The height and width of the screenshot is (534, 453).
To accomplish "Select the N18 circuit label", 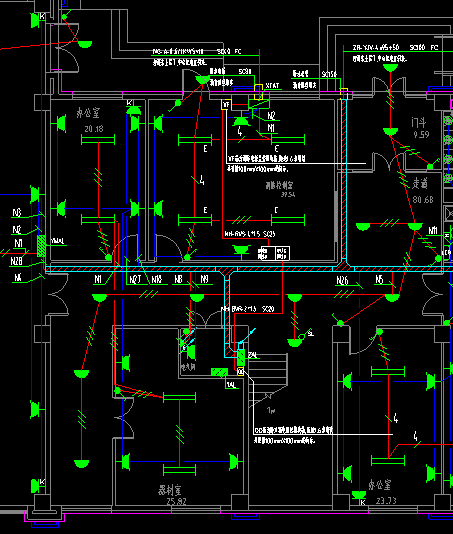I will 156,280.
